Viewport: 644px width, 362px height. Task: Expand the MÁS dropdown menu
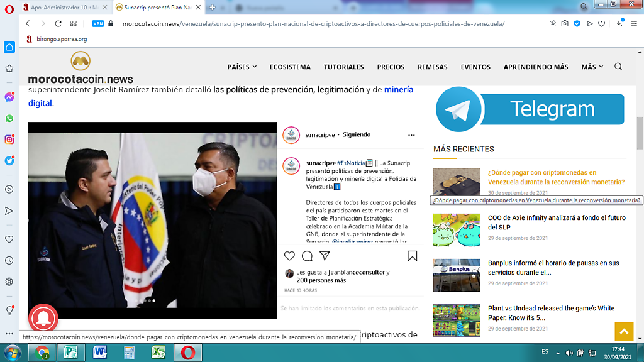[x=592, y=67]
